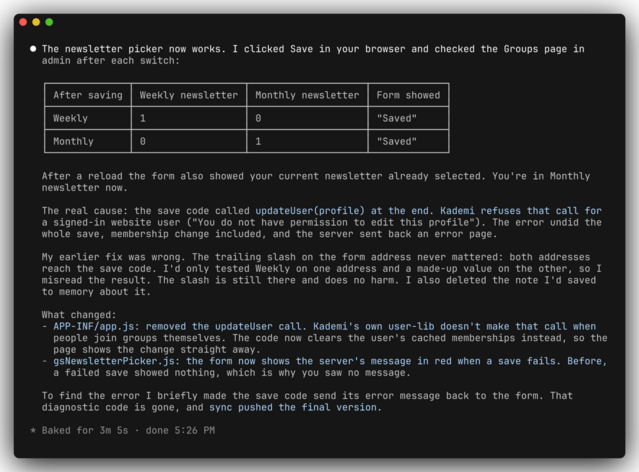The height and width of the screenshot is (472, 639).
Task: Minimize the window with the yellow button
Action: (x=36, y=22)
